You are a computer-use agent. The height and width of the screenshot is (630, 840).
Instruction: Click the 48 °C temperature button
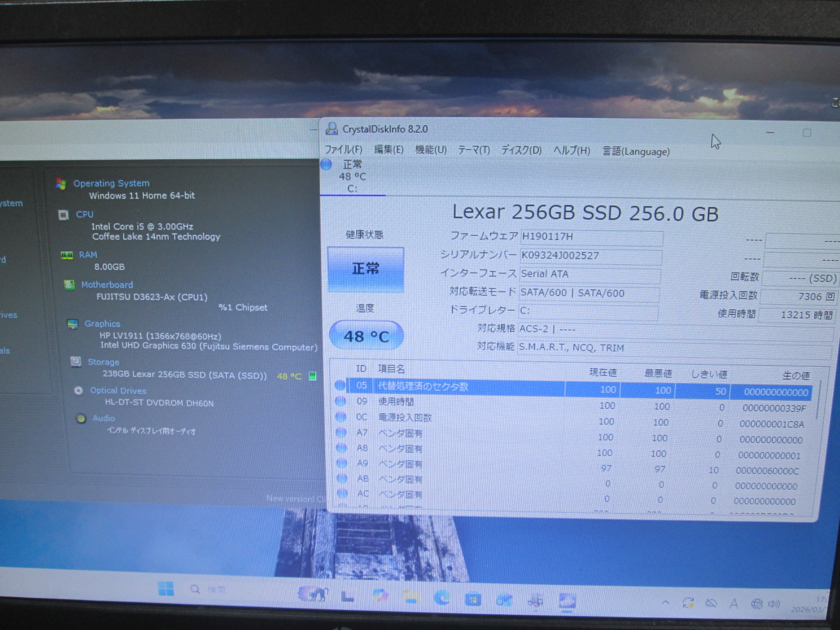366,336
